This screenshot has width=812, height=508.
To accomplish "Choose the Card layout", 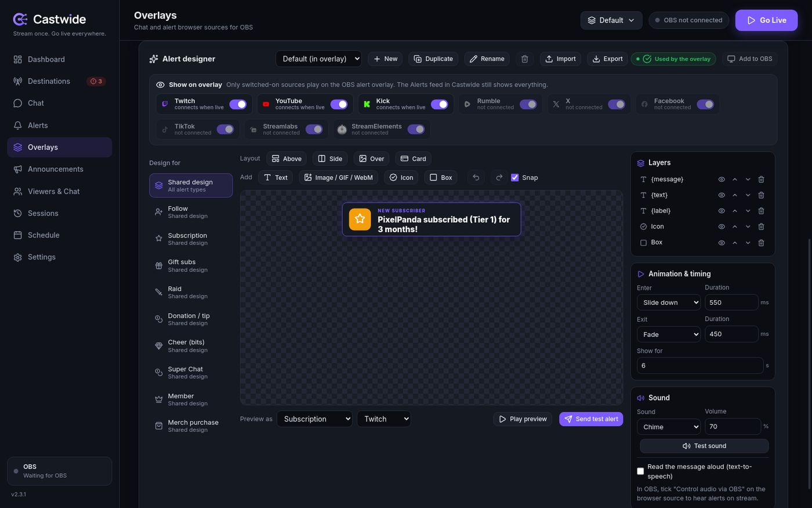I will [x=414, y=158].
